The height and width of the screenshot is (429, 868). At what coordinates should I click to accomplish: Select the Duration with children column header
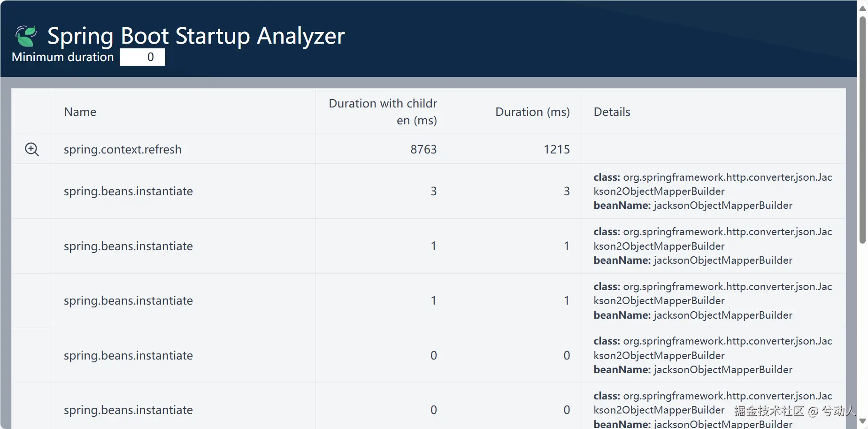[x=383, y=112]
